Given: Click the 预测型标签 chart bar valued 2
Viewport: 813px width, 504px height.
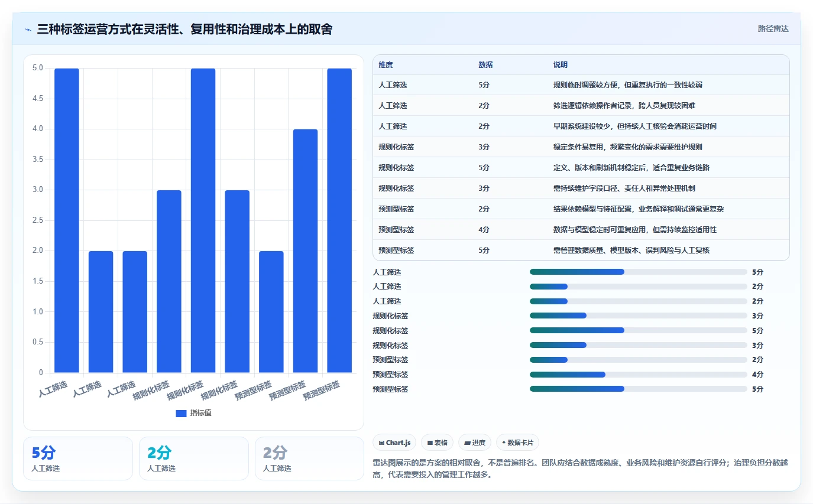Looking at the screenshot, I should click(271, 312).
